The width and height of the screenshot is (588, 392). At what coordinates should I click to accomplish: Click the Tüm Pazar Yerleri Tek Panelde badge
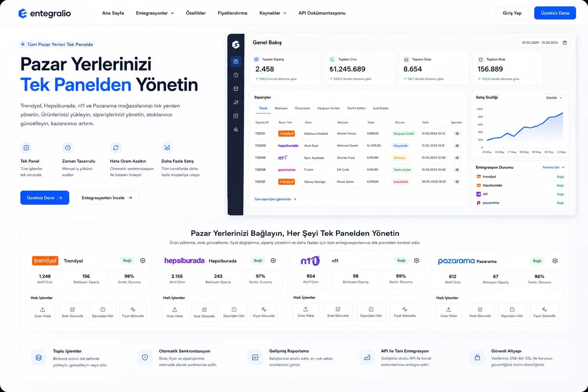point(57,44)
